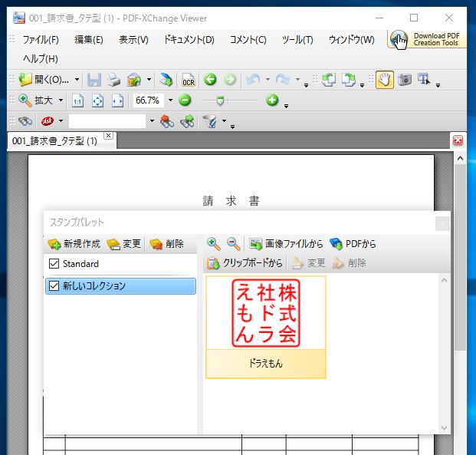This screenshot has height=455, width=476.
Task: Zoom in the stamp preview in palette
Action: click(213, 244)
